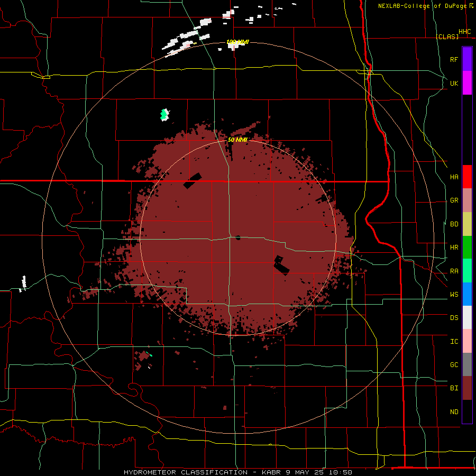
Task: Click the GR legend label
Action: coord(454,200)
